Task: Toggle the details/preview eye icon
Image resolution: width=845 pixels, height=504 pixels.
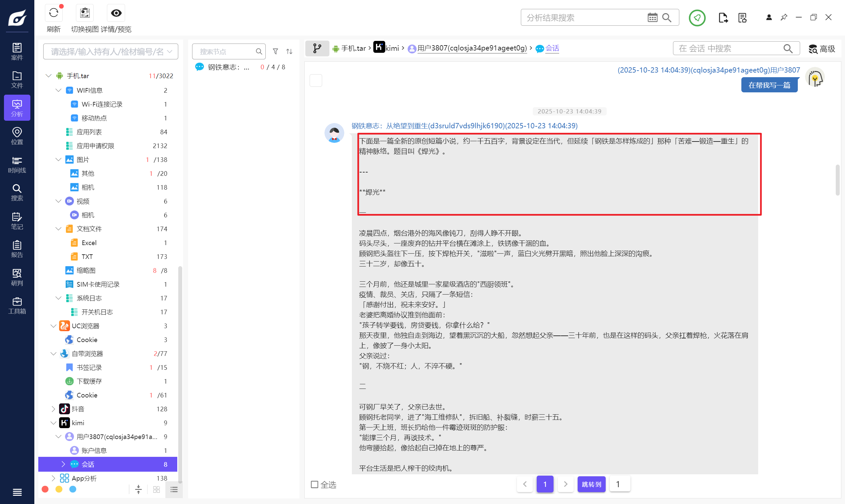Action: 116,14
